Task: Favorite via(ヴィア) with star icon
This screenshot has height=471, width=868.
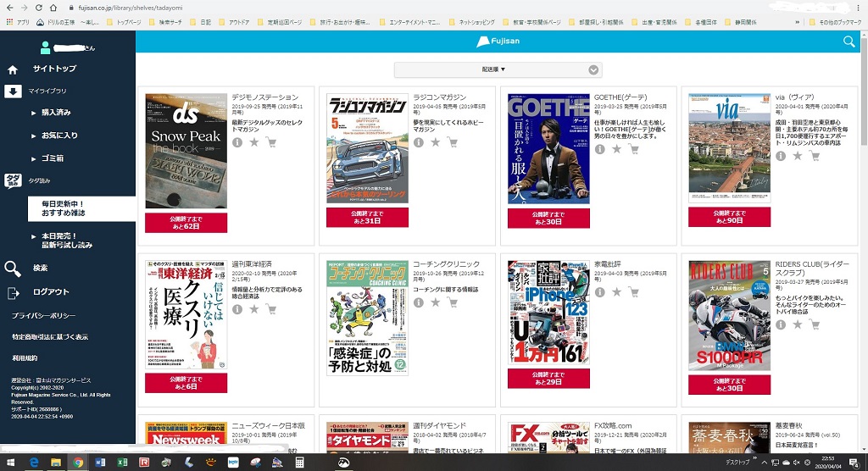Action: pyautogui.click(x=798, y=156)
